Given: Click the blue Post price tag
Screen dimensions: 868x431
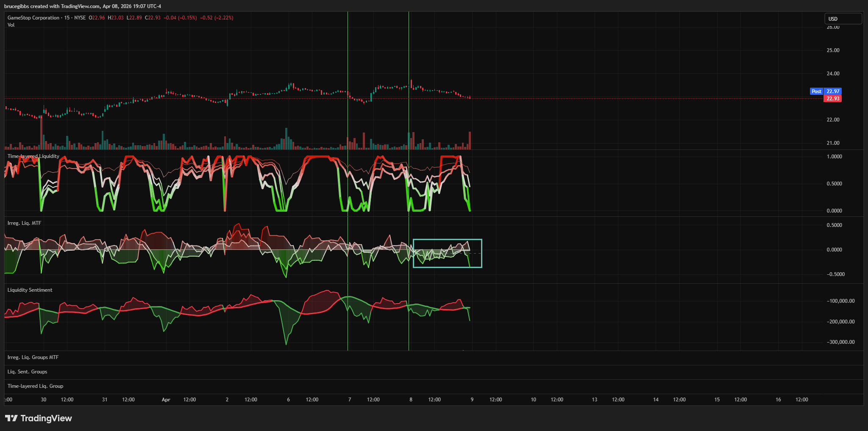Looking at the screenshot, I should tap(816, 91).
